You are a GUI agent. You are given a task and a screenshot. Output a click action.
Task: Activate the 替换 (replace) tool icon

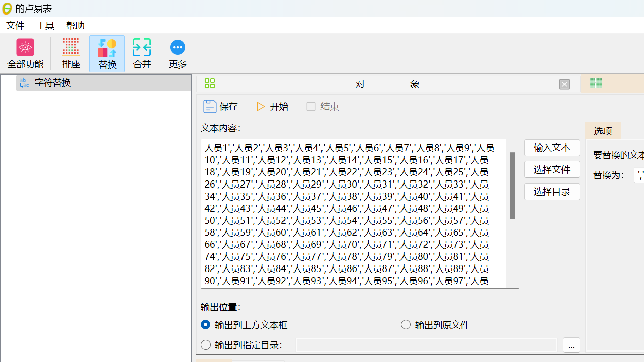(107, 53)
